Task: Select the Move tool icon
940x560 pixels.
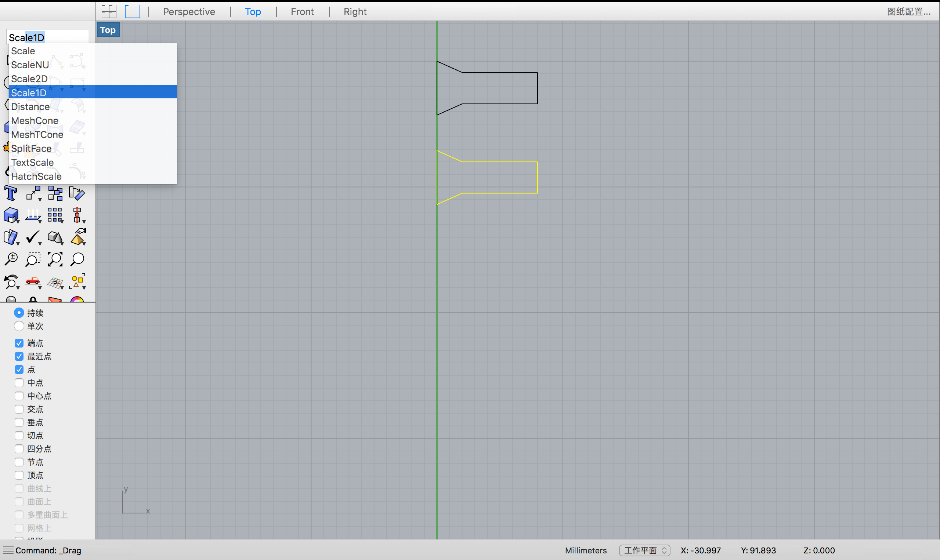Action: [33, 194]
